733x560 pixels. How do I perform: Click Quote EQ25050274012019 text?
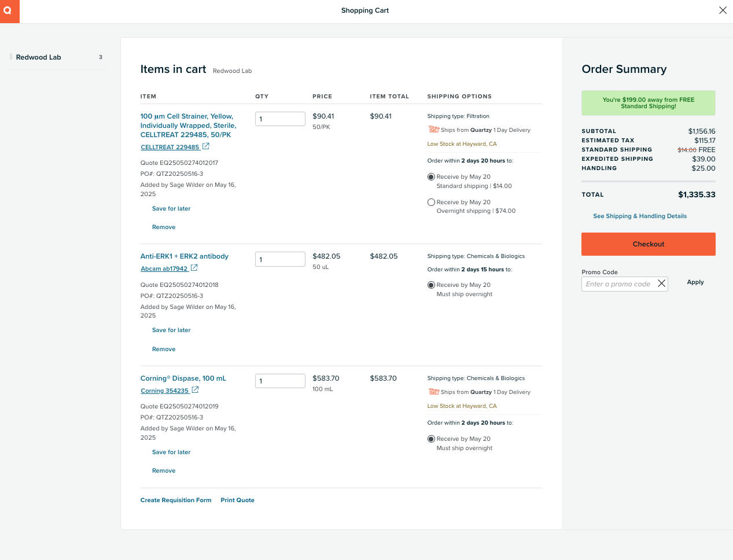tap(179, 407)
